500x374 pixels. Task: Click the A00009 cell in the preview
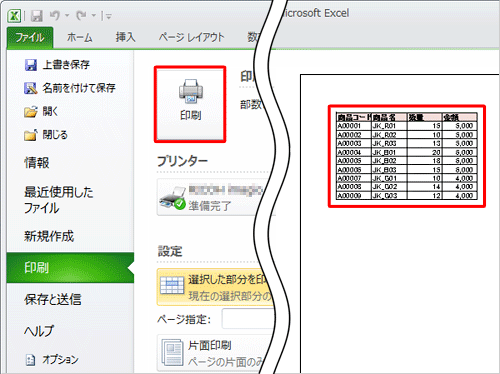pos(354,196)
